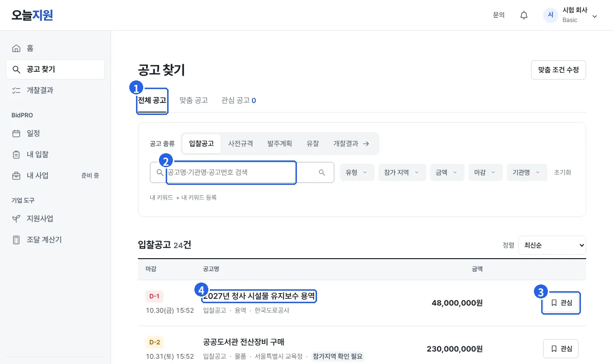The height and width of the screenshot is (364, 613).
Task: Open the 유형 filter dropdown
Action: (x=357, y=172)
